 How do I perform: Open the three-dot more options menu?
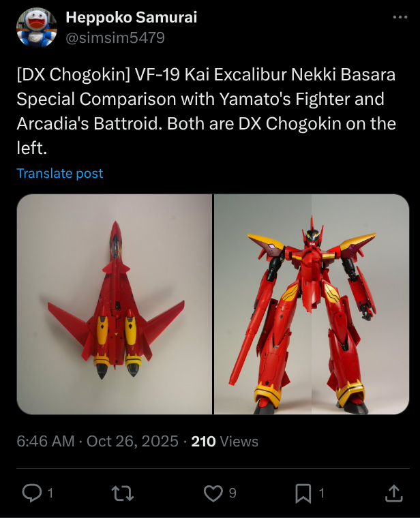(x=400, y=17)
